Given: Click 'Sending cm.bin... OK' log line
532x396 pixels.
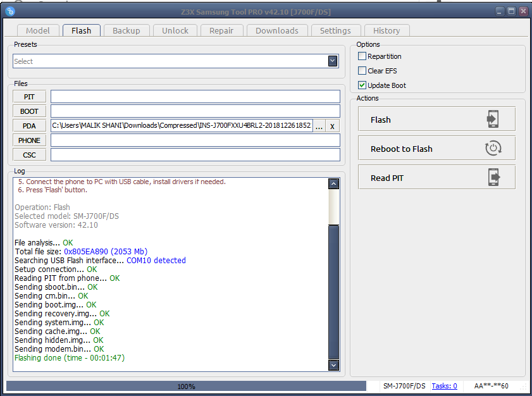Looking at the screenshot, I should [x=51, y=296].
